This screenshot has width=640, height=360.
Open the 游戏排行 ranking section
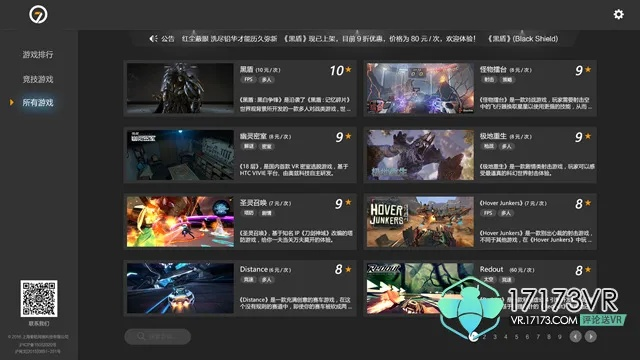(38, 54)
